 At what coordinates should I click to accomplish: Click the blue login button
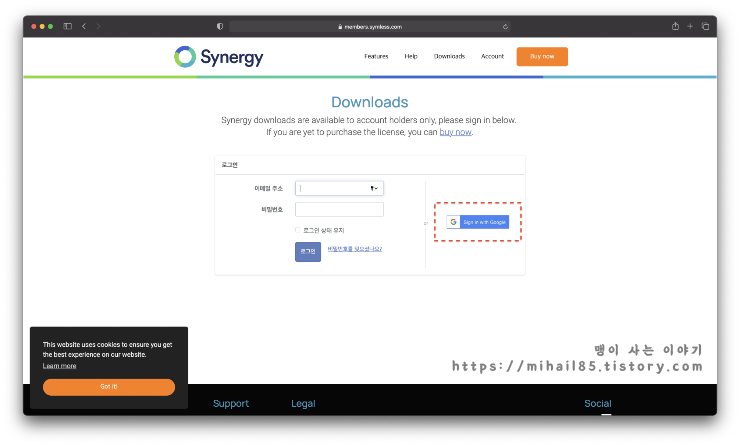point(308,252)
